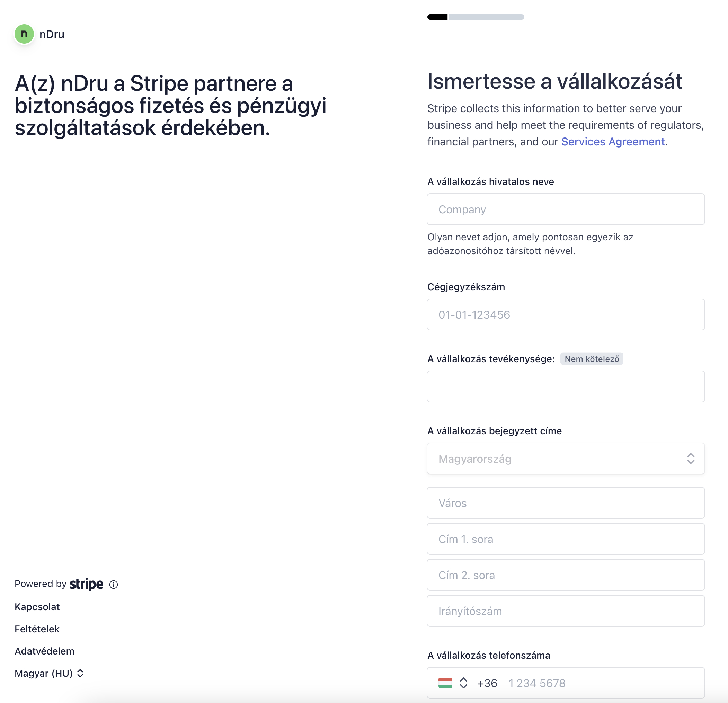Screen dimensions: 728x703
Task: Click the progress bar at the top
Action: click(476, 17)
